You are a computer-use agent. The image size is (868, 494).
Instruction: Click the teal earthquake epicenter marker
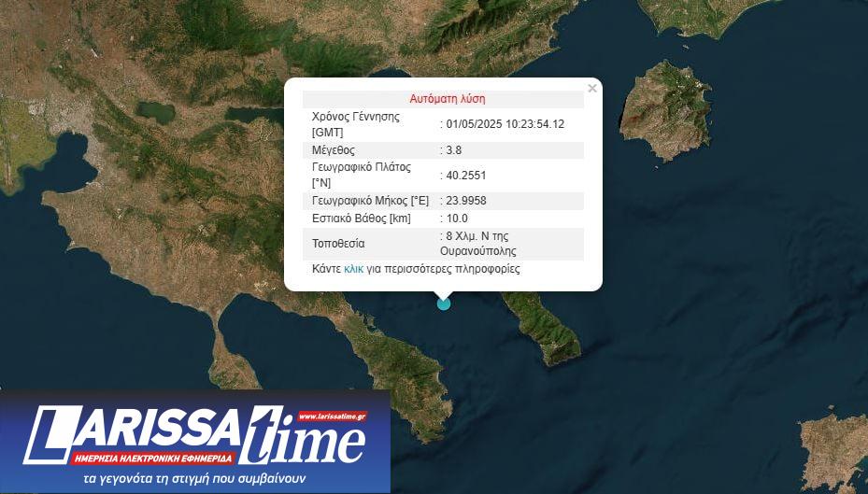(444, 303)
